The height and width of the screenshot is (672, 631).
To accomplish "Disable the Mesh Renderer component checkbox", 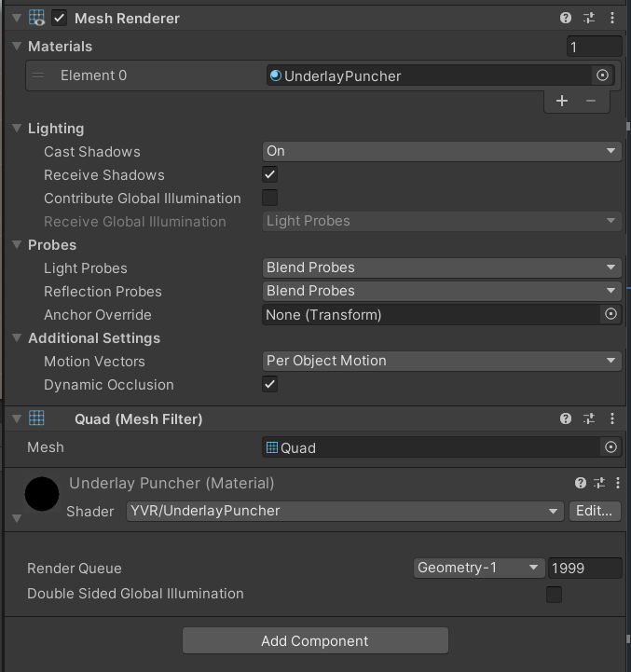I will point(60,18).
